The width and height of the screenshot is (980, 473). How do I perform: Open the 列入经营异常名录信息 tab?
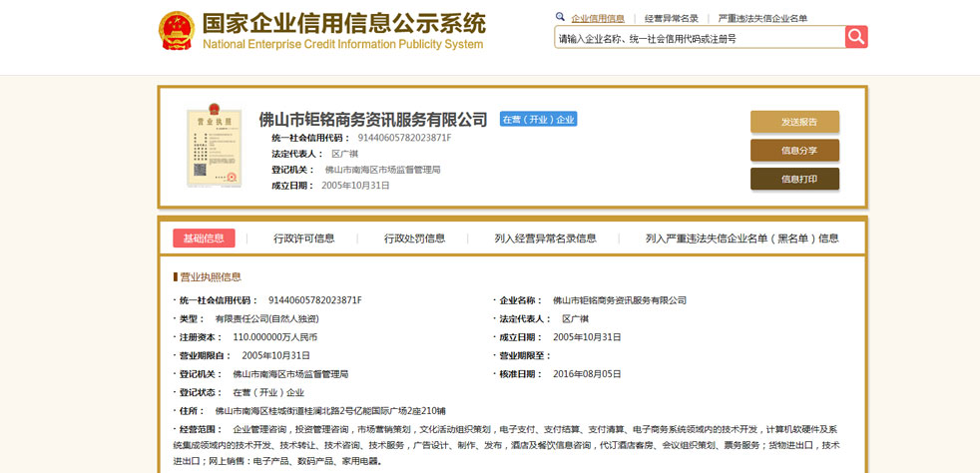tap(545, 238)
